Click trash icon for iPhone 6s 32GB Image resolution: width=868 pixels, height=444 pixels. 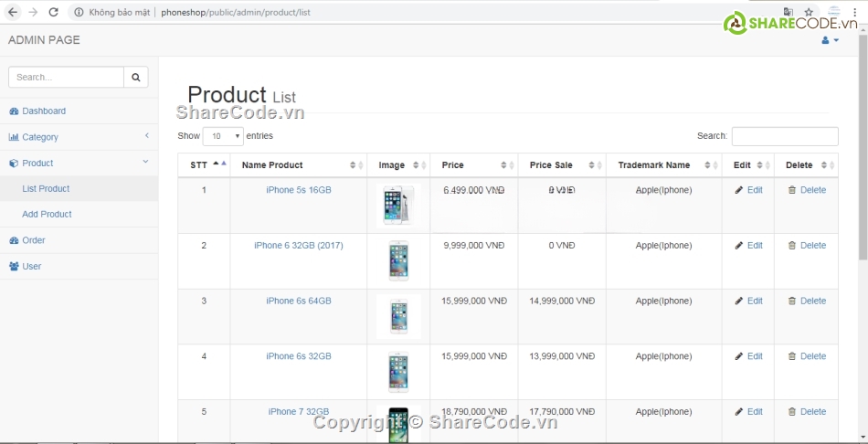point(791,356)
